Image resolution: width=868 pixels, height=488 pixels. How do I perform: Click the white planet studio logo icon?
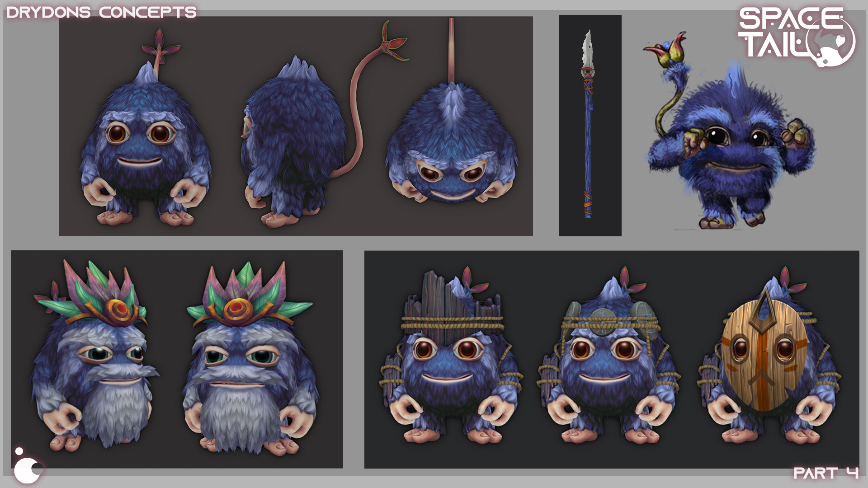click(x=28, y=466)
